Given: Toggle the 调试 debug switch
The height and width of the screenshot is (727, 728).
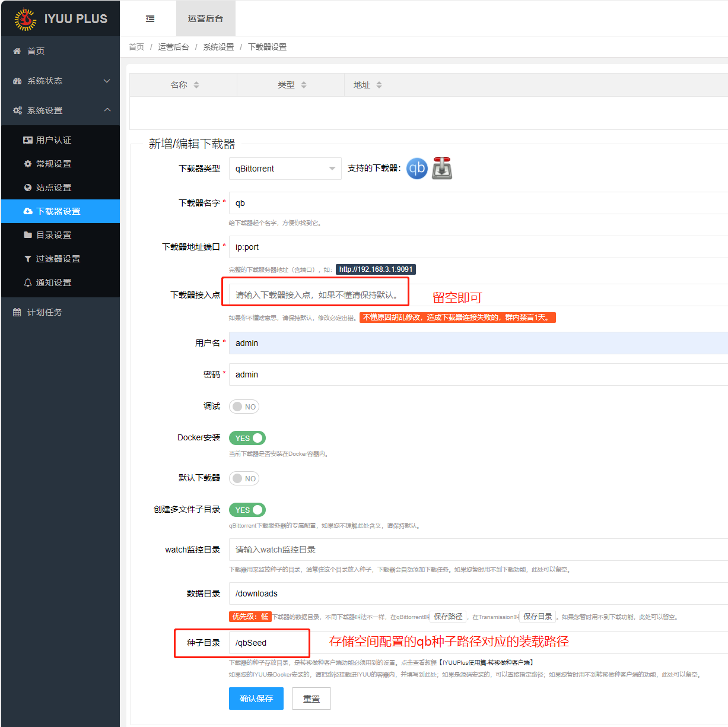Looking at the screenshot, I should click(244, 407).
